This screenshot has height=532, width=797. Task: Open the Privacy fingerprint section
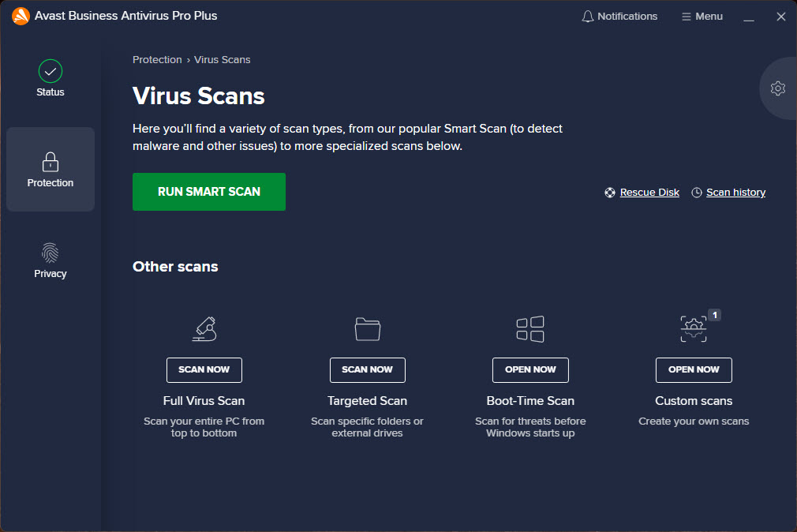point(51,253)
